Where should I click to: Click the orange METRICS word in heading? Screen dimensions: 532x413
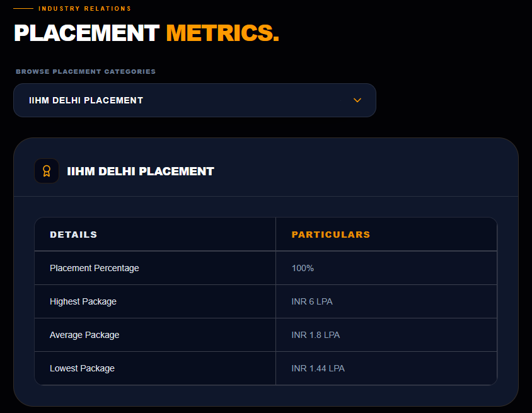[x=223, y=33]
